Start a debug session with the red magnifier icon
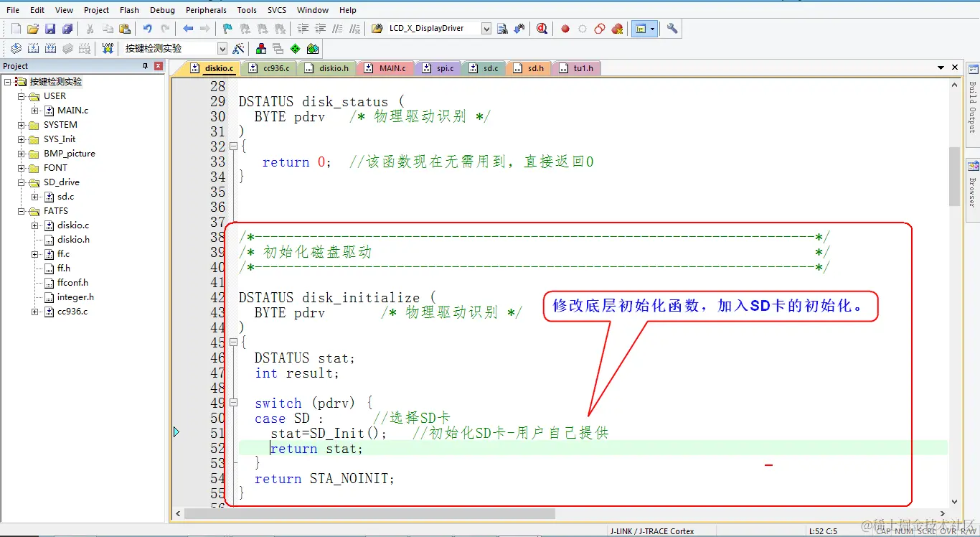The image size is (980, 537). click(542, 29)
